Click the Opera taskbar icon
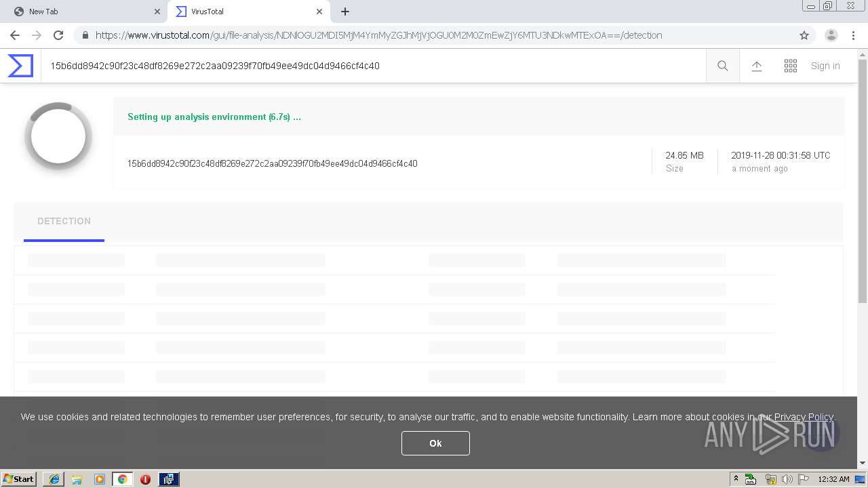 coord(145,479)
